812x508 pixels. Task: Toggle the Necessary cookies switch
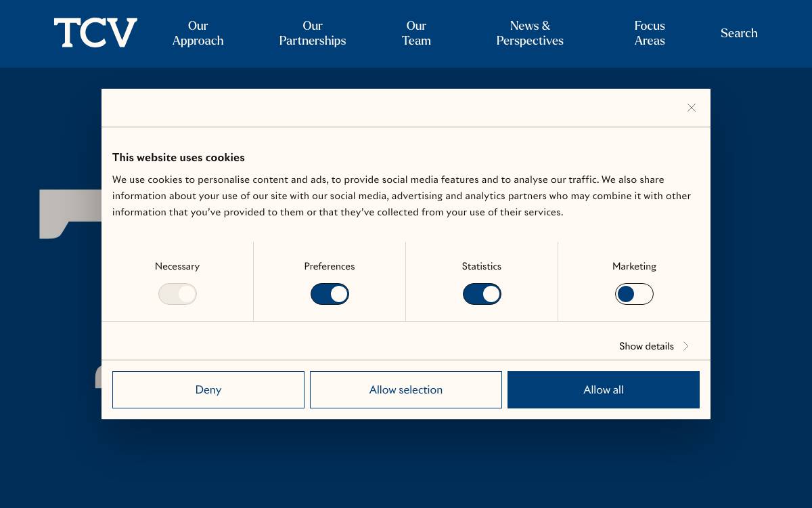(177, 294)
